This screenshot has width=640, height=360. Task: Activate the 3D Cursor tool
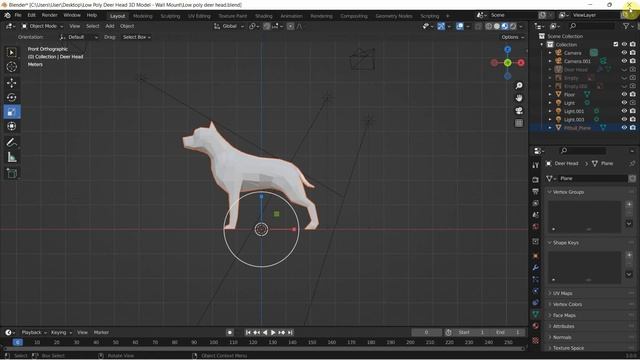[x=11, y=67]
